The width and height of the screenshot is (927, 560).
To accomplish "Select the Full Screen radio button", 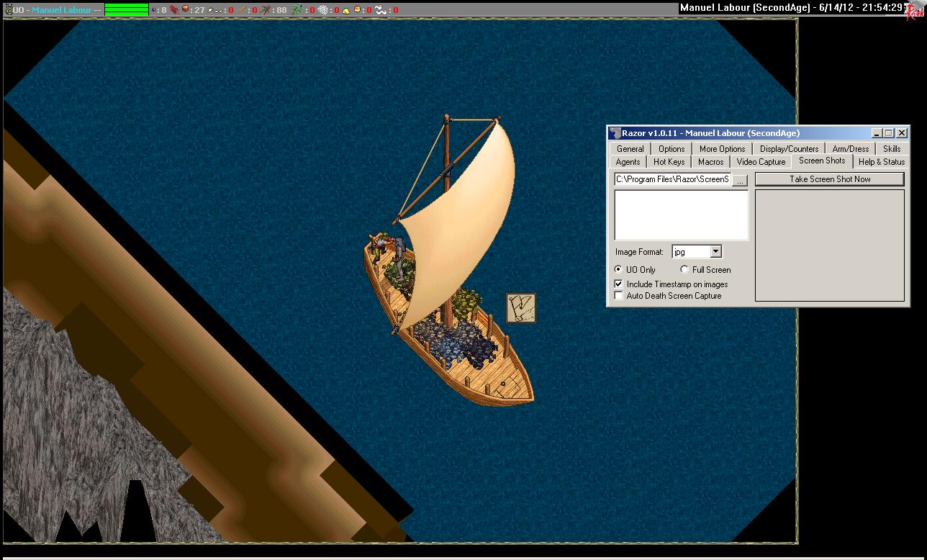I will tap(684, 270).
